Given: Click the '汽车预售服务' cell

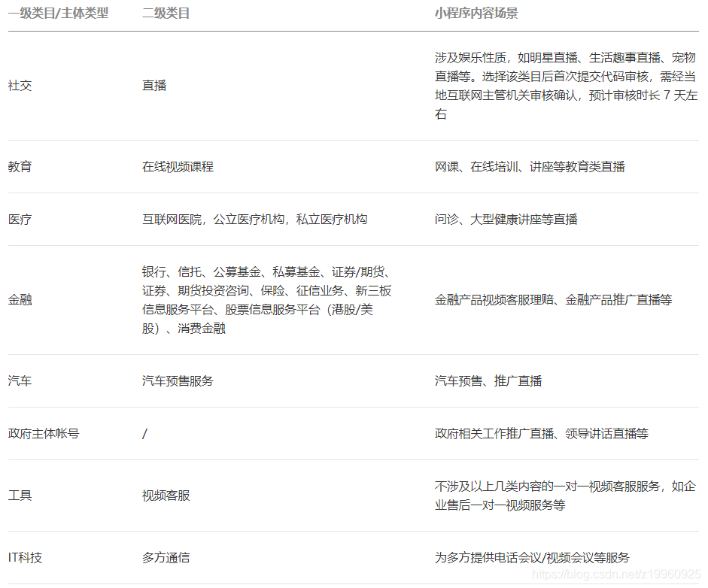Looking at the screenshot, I should pos(178,381).
